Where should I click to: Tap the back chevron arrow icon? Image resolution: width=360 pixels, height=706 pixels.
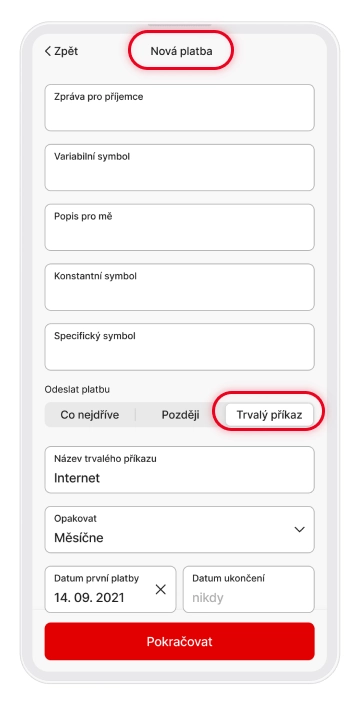pos(48,51)
